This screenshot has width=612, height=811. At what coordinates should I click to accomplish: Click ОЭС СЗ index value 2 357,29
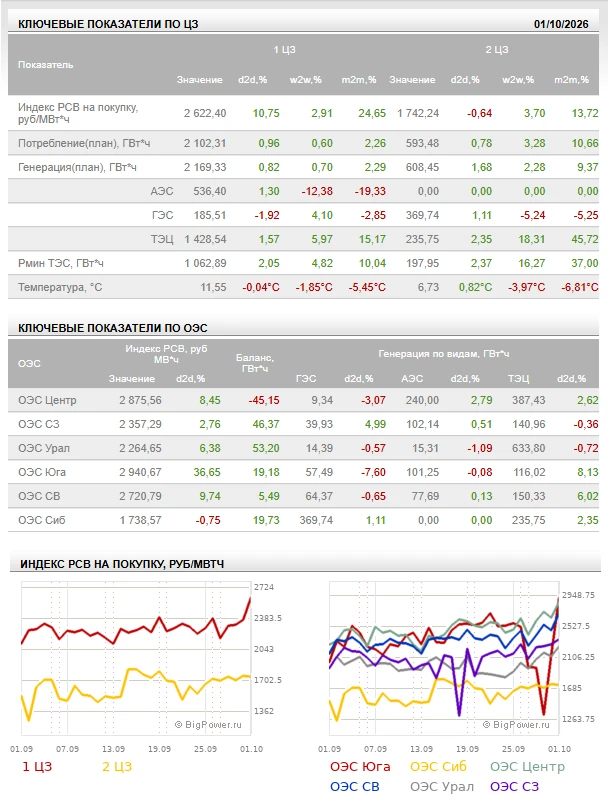140,424
